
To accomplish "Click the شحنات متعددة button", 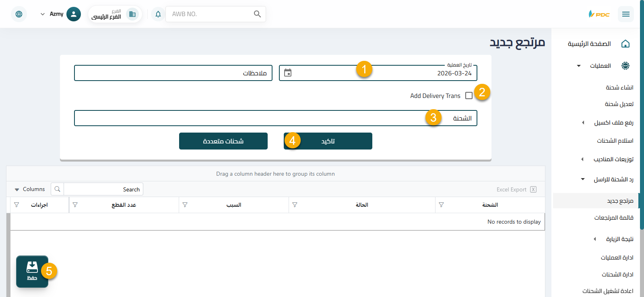I will (x=223, y=141).
